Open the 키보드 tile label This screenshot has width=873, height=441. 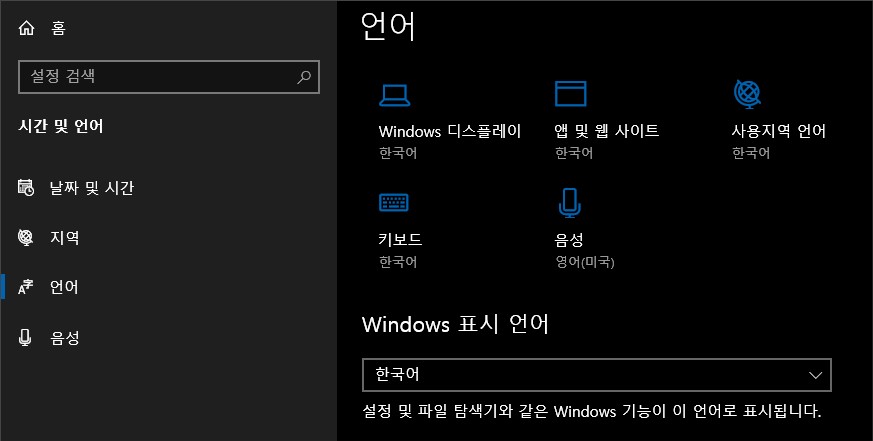(x=400, y=240)
